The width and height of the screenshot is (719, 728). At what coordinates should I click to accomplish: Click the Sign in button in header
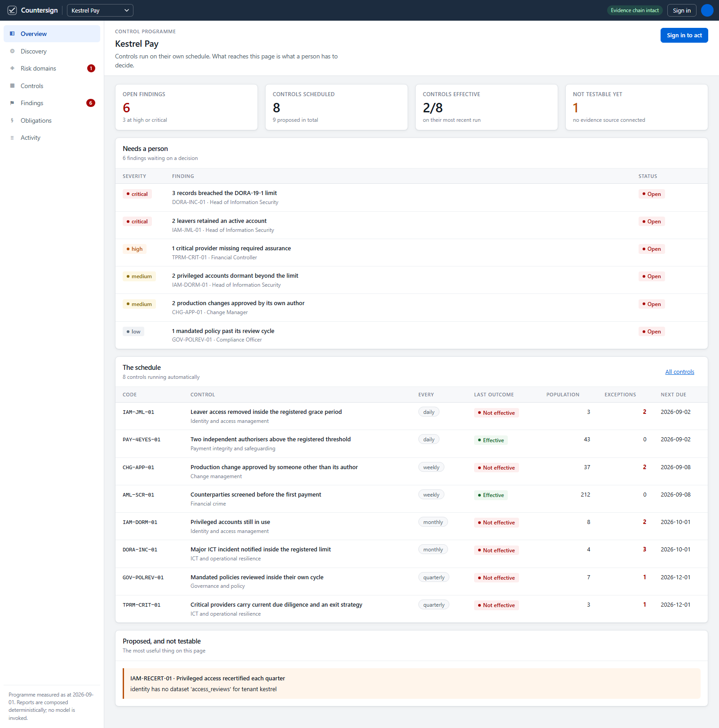[x=682, y=10]
